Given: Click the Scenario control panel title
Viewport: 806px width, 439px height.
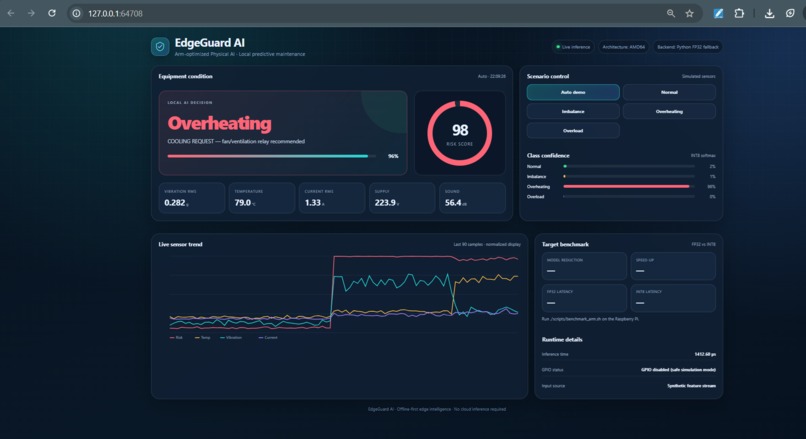Looking at the screenshot, I should 548,76.
